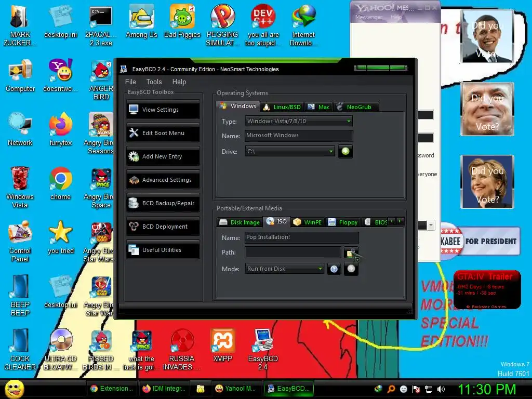Switch to IDM Integr... taskbar item
The width and height of the screenshot is (532, 399).
tap(164, 389)
